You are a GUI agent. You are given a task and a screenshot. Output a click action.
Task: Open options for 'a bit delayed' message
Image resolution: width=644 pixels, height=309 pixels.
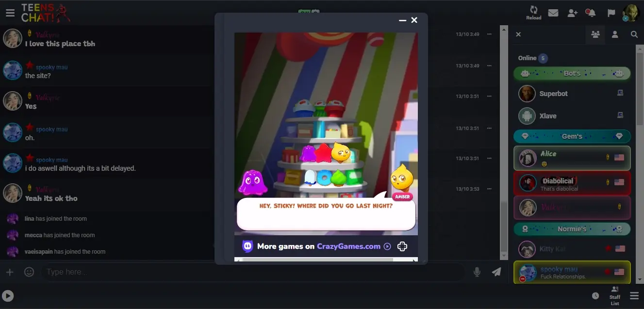point(489,158)
